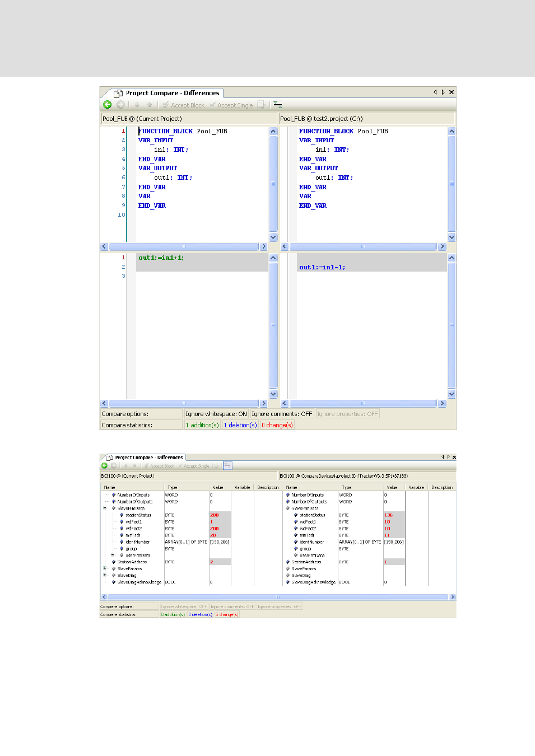Click horizontal scrollbar thumb below test2.project declaration pane

point(363,246)
